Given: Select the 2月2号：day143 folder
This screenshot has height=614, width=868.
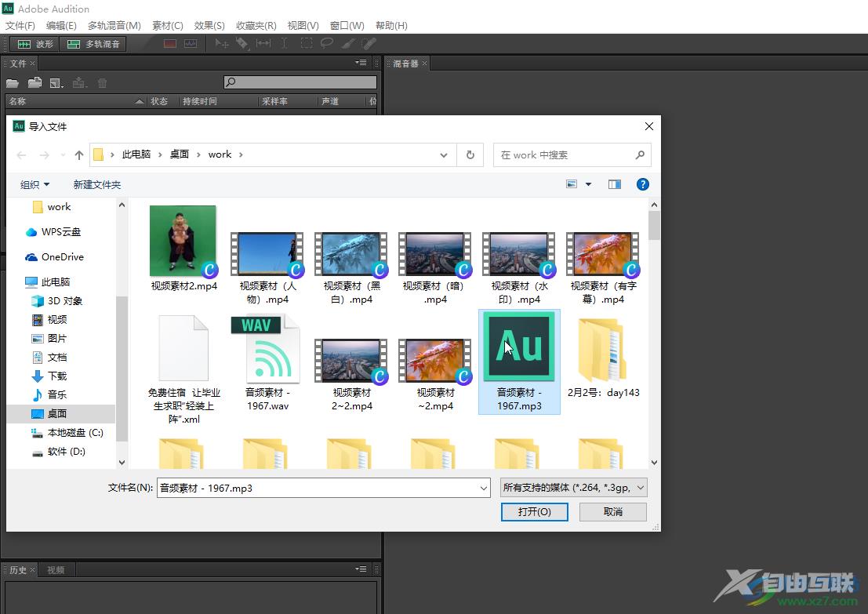Looking at the screenshot, I should tap(604, 357).
